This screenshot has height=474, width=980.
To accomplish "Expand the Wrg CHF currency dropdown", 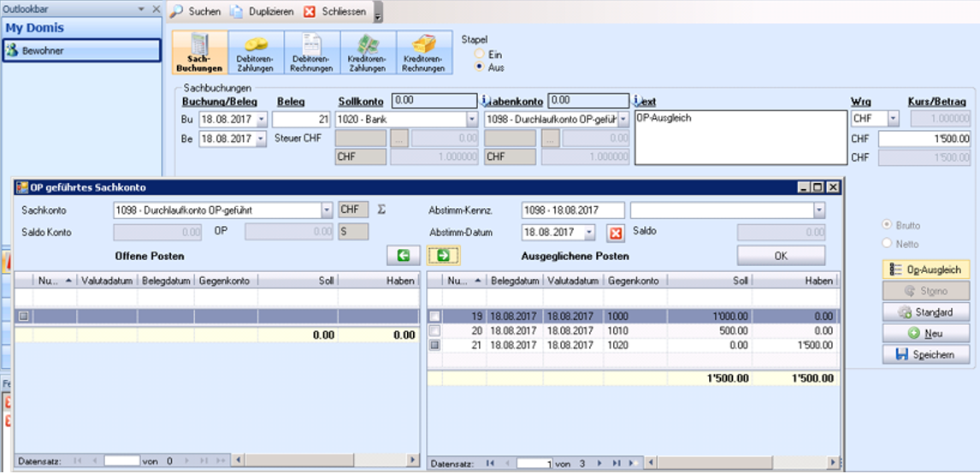I will pyautogui.click(x=893, y=119).
